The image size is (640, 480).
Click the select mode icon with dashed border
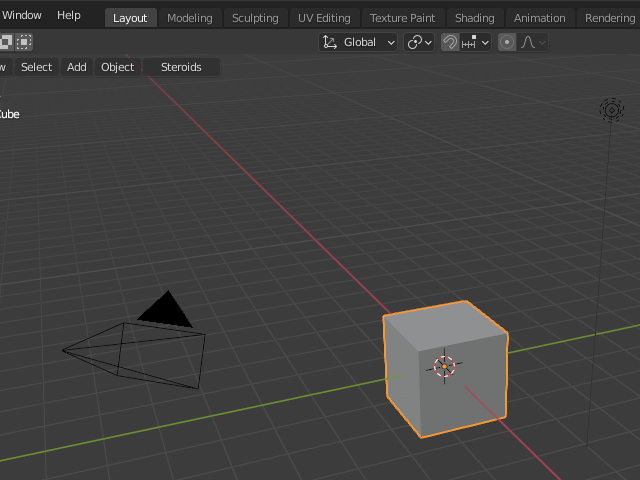click(24, 41)
